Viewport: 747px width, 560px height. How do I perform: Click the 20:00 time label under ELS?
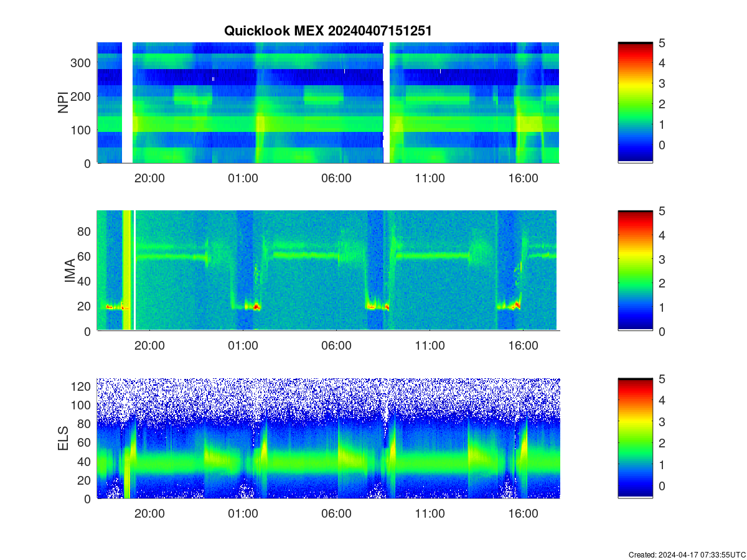tap(149, 513)
